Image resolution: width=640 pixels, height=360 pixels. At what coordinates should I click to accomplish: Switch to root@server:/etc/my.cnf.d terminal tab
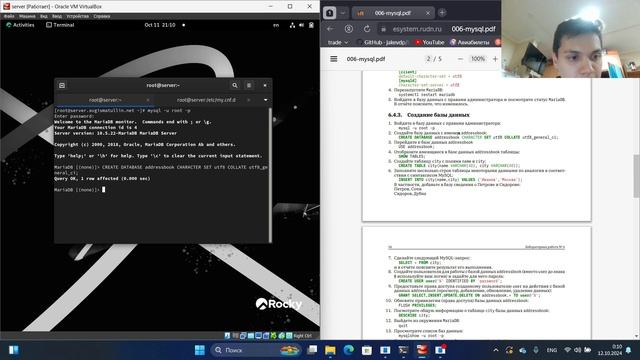(x=206, y=100)
